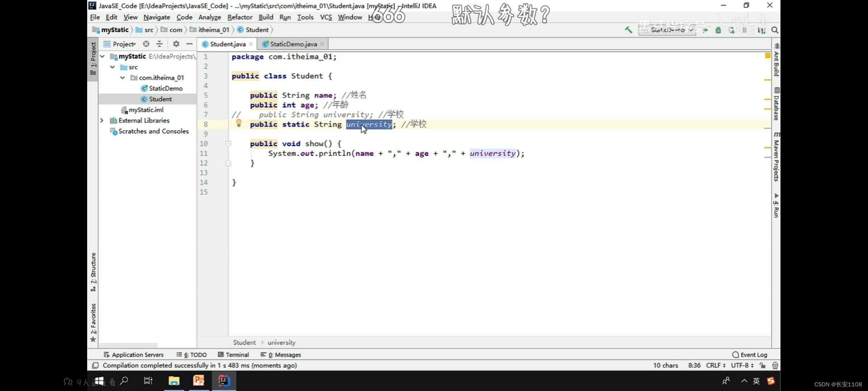Click the Project panel horizontal scrollbar
The image size is (868, 391).
(128, 345)
